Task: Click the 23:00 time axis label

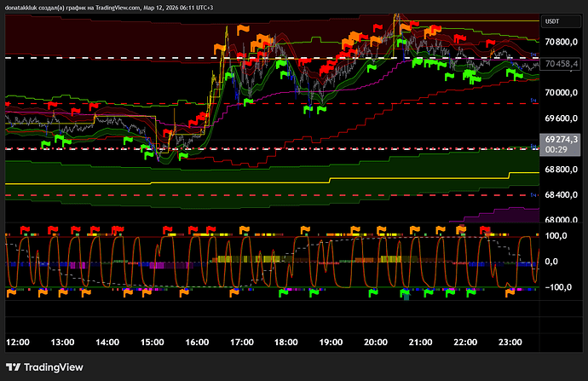Action: (509, 341)
